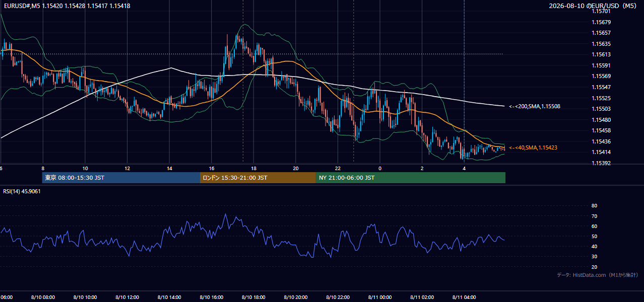Click hour tick '16' under the price chart
This screenshot has height=302, width=644.
point(212,168)
